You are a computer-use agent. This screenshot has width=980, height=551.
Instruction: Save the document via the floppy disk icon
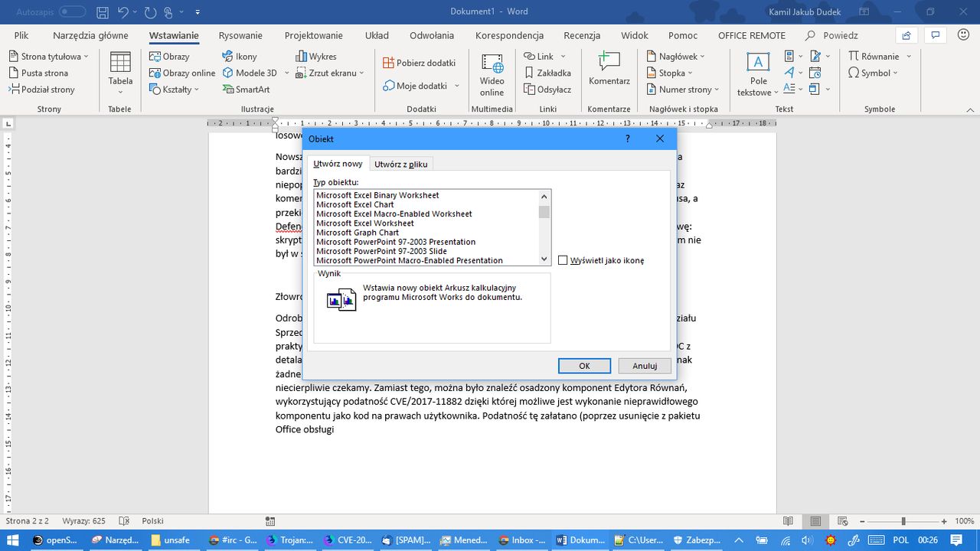(x=103, y=12)
